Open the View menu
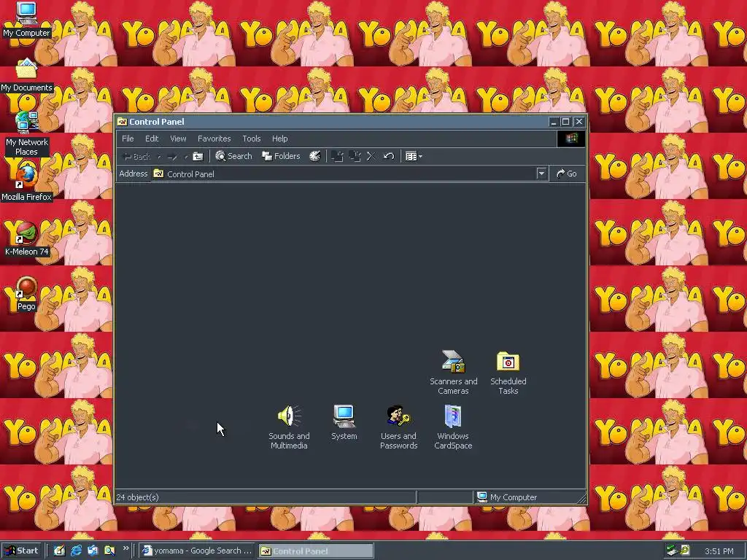 178,139
